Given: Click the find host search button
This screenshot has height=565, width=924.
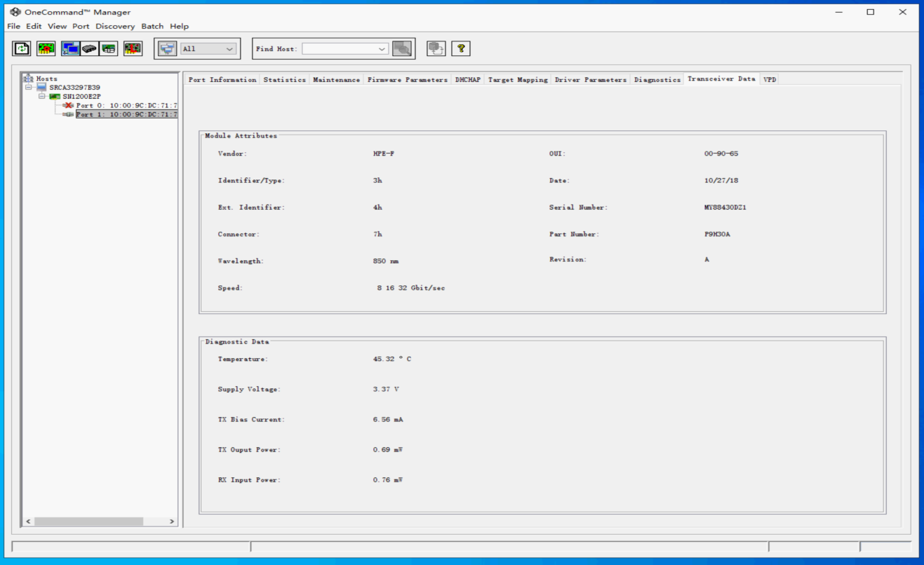Looking at the screenshot, I should [402, 48].
